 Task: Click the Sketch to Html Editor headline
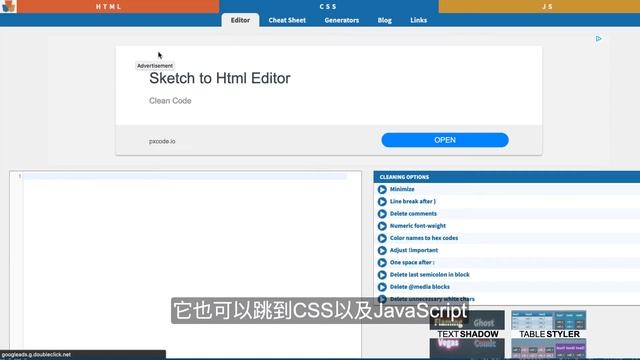tap(220, 78)
